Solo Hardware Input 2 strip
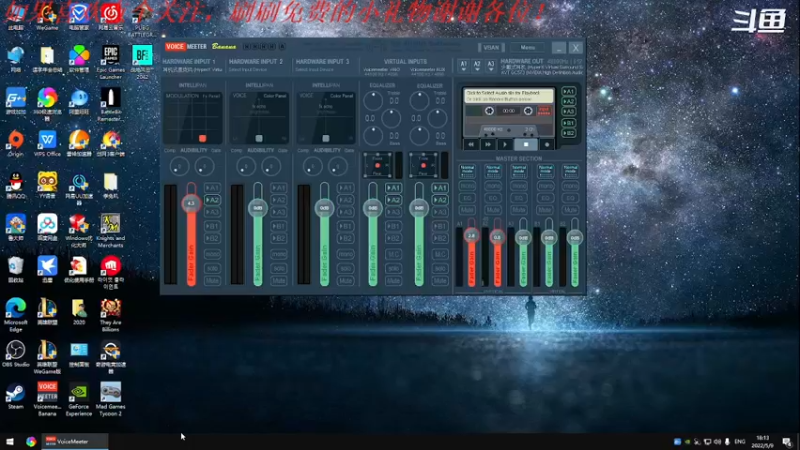800x450 pixels. tap(279, 268)
